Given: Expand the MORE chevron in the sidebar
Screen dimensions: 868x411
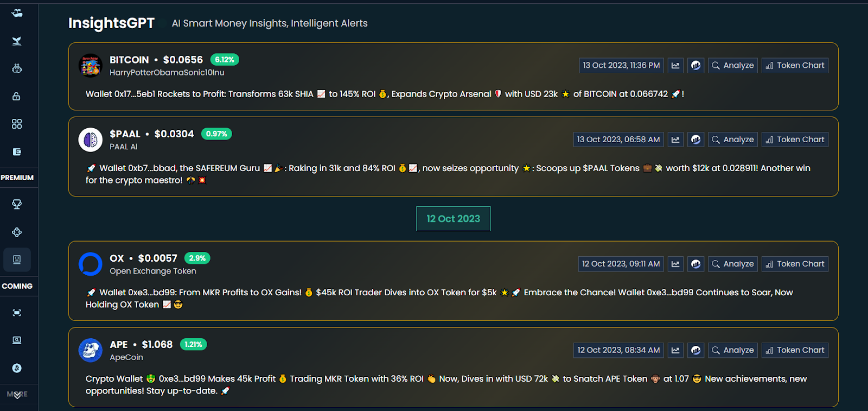Looking at the screenshot, I should tap(17, 395).
